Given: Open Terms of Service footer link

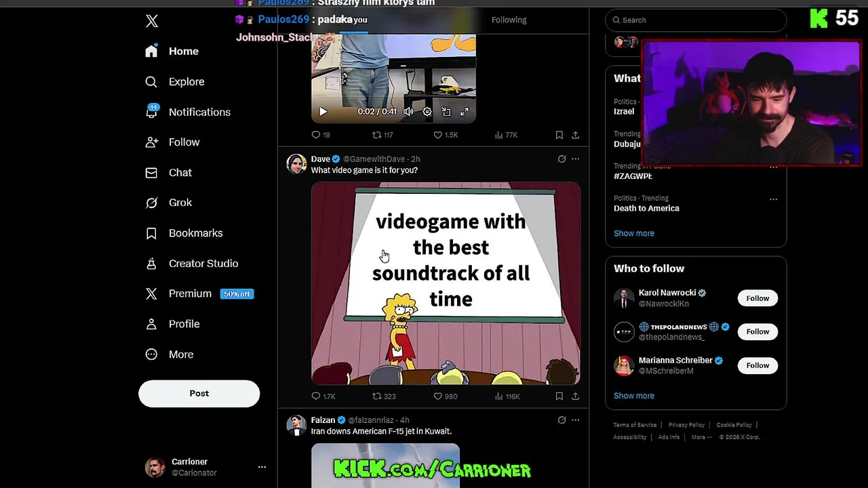Looking at the screenshot, I should pos(635,425).
